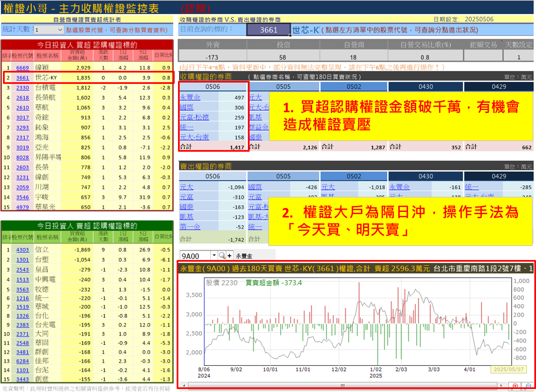
Task: Click the chart scrollbar left arrow
Action: click(184, 385)
